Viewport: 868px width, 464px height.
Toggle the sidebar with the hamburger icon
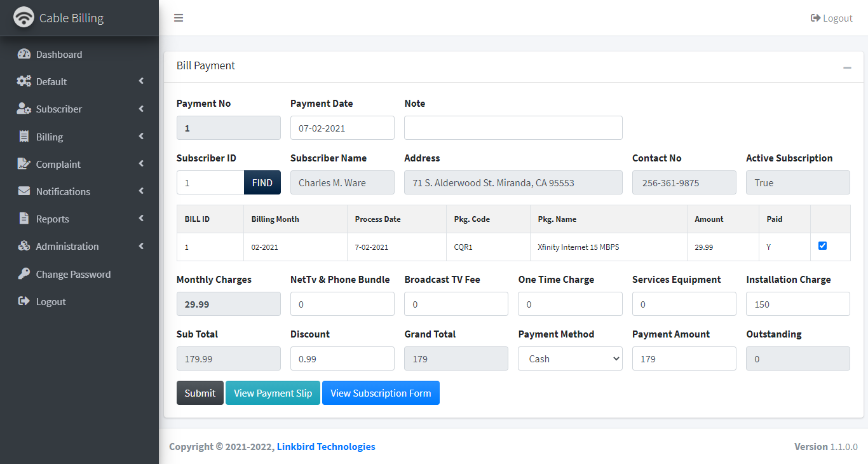click(x=179, y=18)
